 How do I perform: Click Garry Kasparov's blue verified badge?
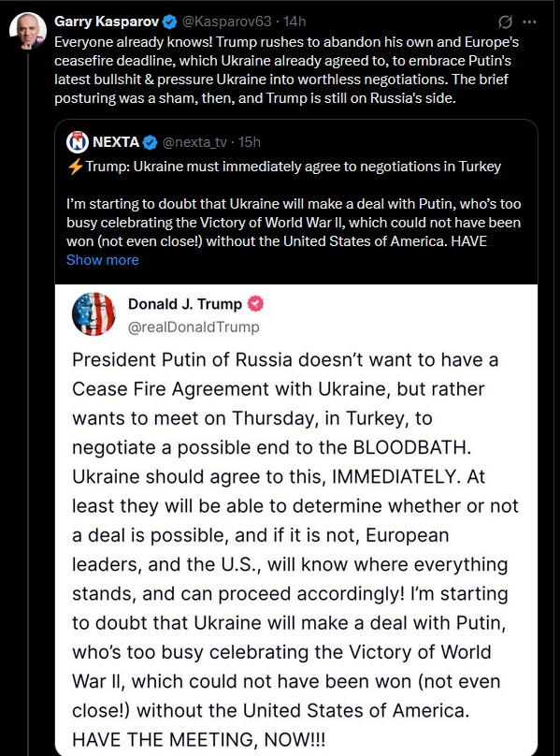click(169, 22)
